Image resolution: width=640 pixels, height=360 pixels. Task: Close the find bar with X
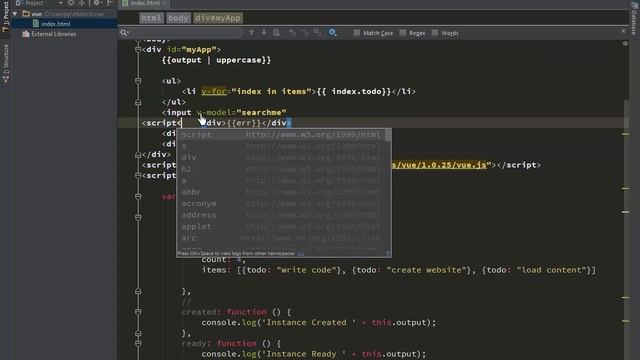click(x=623, y=31)
